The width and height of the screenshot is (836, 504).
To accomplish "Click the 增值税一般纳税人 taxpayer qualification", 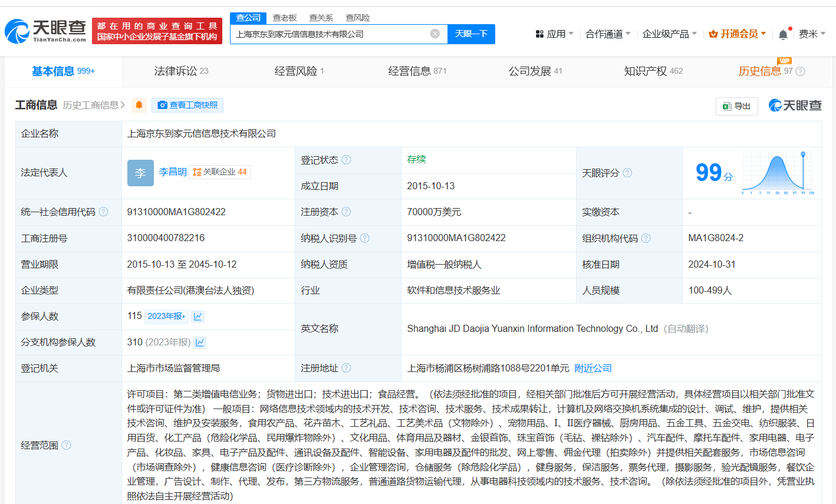I will click(x=444, y=264).
